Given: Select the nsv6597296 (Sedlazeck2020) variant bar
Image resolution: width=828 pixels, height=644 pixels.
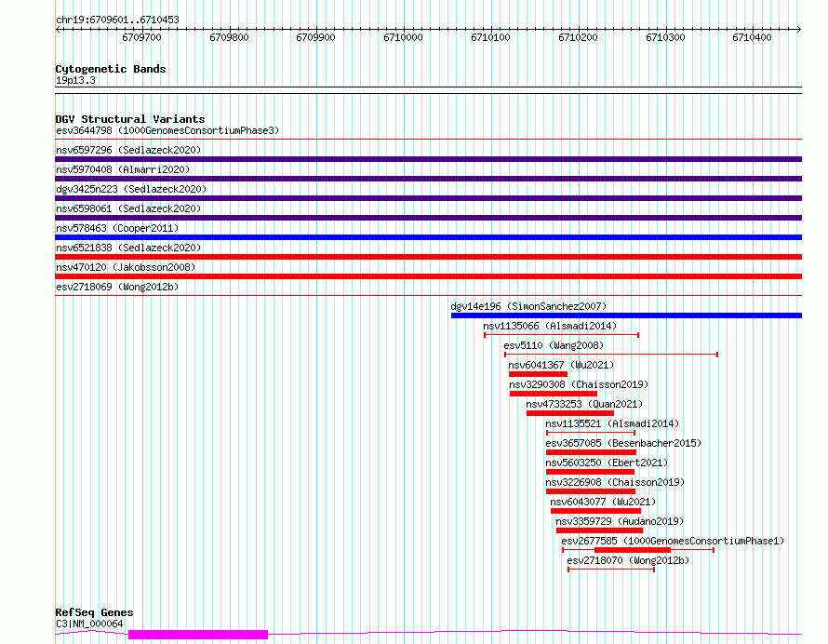Looking at the screenshot, I should tap(428, 159).
